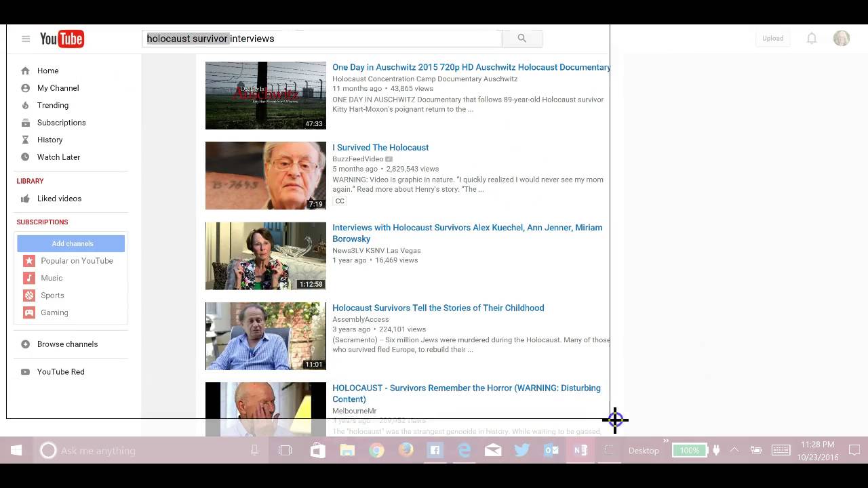Screen dimensions: 868x488
Task: Open Subscriptions in the sidebar
Action: (x=62, y=123)
